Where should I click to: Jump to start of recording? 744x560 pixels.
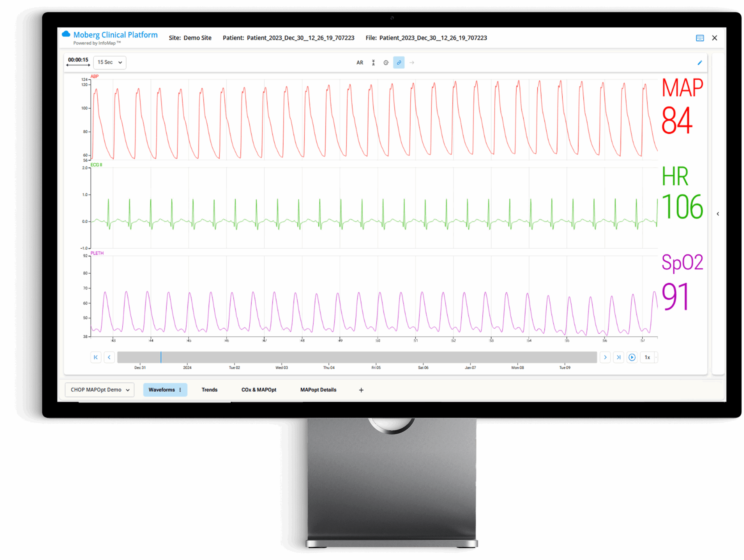(x=96, y=357)
